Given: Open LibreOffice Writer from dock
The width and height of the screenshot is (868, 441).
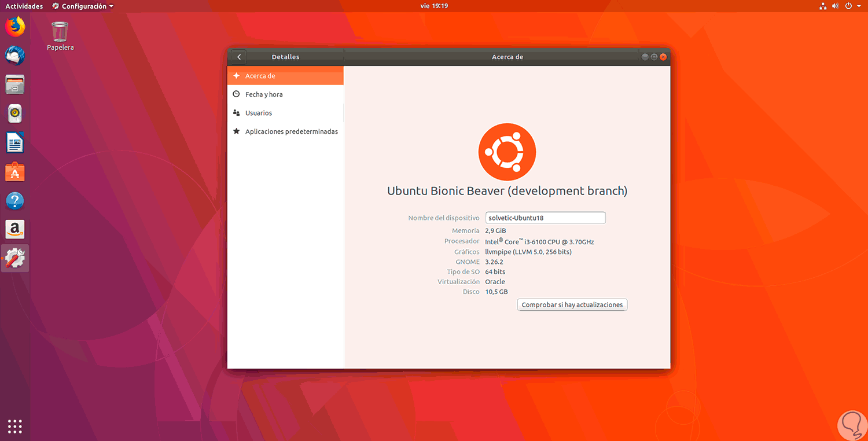Looking at the screenshot, I should point(15,142).
